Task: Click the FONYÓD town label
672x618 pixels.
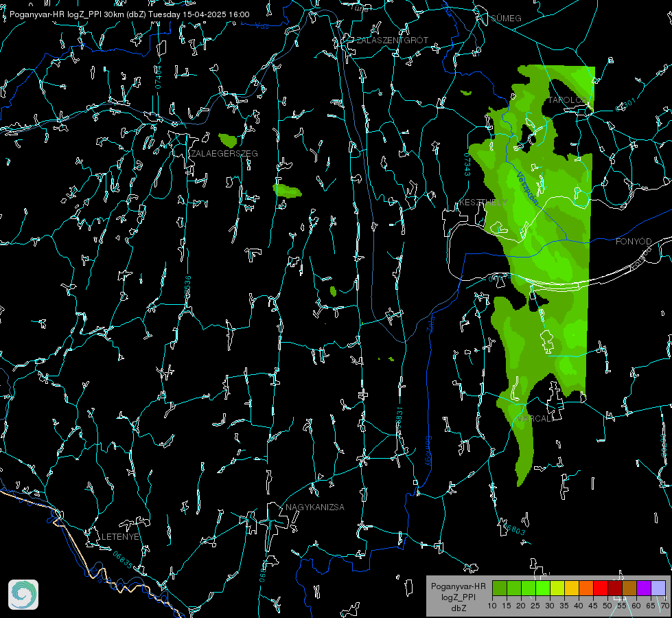Action: (x=634, y=242)
